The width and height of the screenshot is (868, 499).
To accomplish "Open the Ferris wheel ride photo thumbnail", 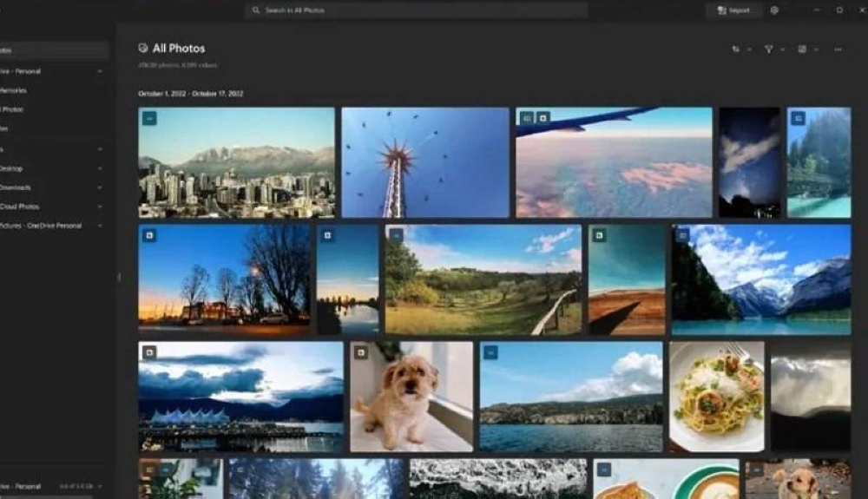I will (425, 162).
